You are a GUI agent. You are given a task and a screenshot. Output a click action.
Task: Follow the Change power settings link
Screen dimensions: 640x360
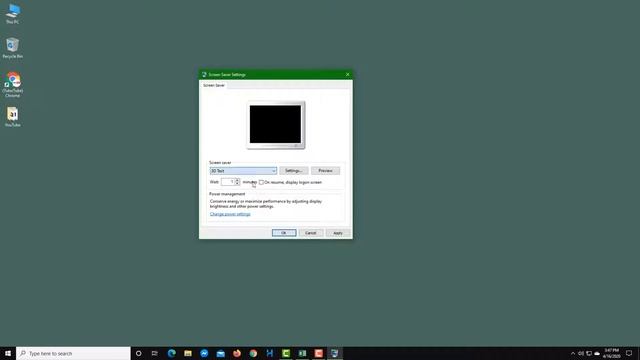[x=230, y=214]
